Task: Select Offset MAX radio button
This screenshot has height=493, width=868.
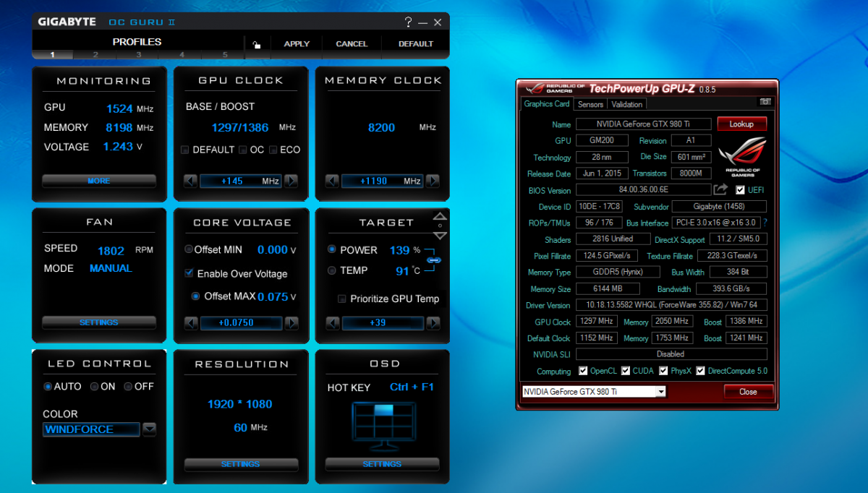Action: (195, 296)
